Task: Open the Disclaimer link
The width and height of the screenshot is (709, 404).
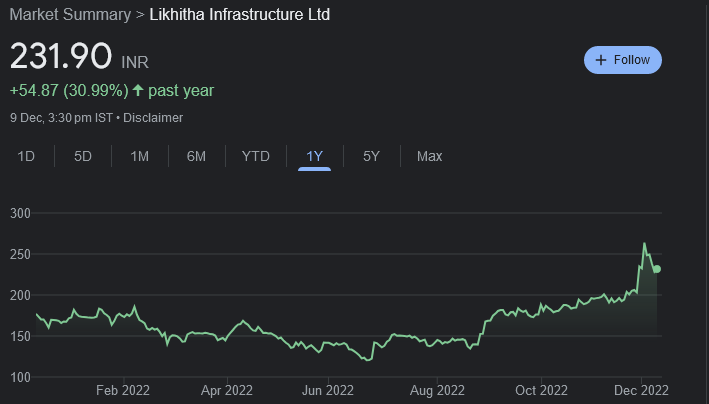Action: 153,117
